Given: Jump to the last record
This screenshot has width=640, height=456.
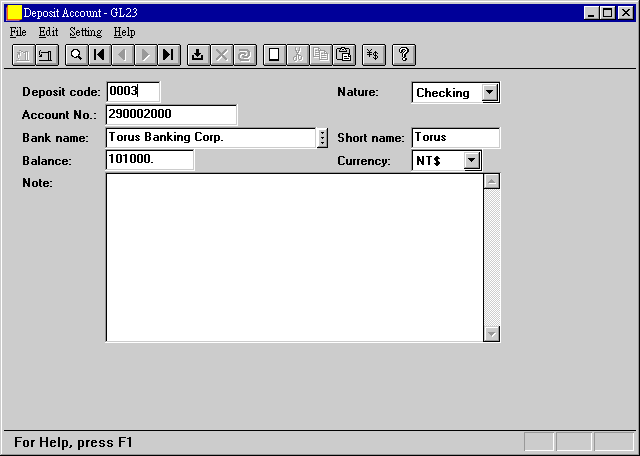Looking at the screenshot, I should (x=169, y=55).
